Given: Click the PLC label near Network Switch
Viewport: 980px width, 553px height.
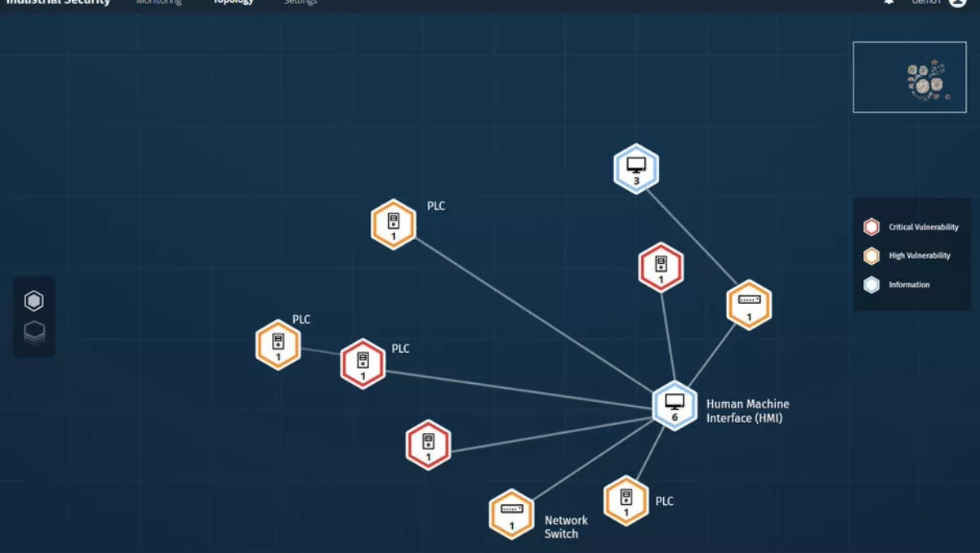Looking at the screenshot, I should click(665, 501).
